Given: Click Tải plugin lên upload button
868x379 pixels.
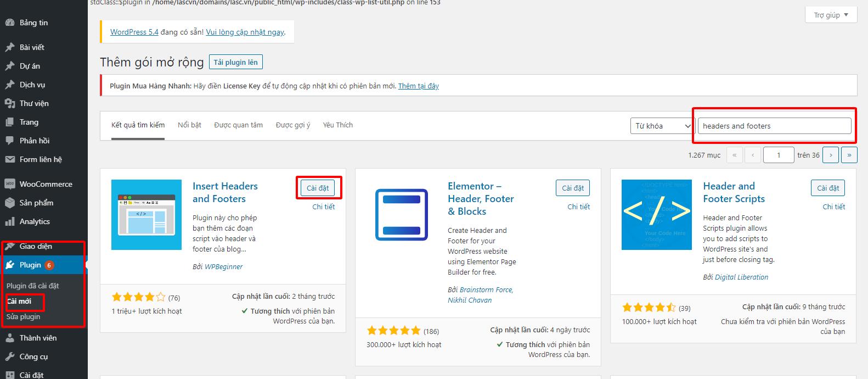Looking at the screenshot, I should point(236,62).
